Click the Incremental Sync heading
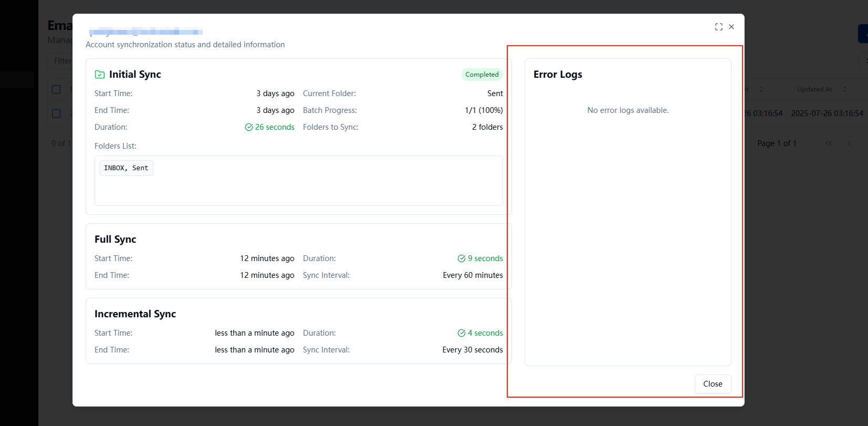The height and width of the screenshot is (426, 868). tap(135, 314)
